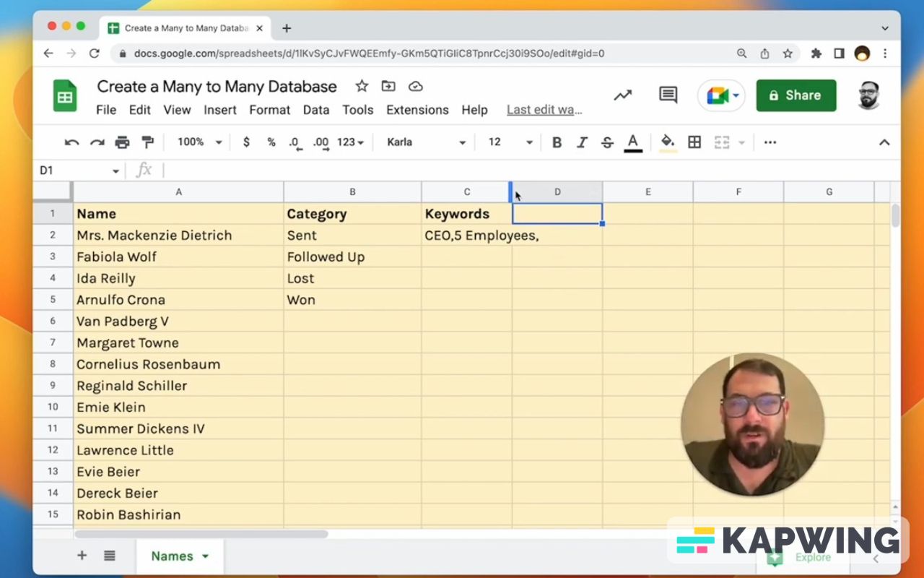Open the browser Extensions puzzle icon
Viewport: 924px width, 578px height.
(816, 53)
